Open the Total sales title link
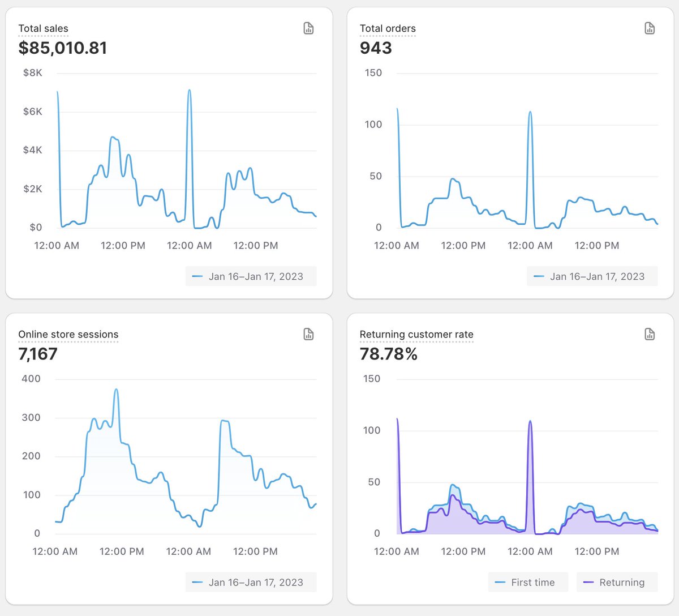This screenshot has width=679, height=616. (x=43, y=28)
